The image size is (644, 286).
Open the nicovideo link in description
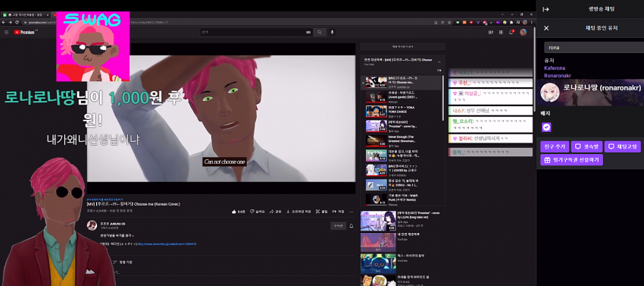click(x=167, y=244)
